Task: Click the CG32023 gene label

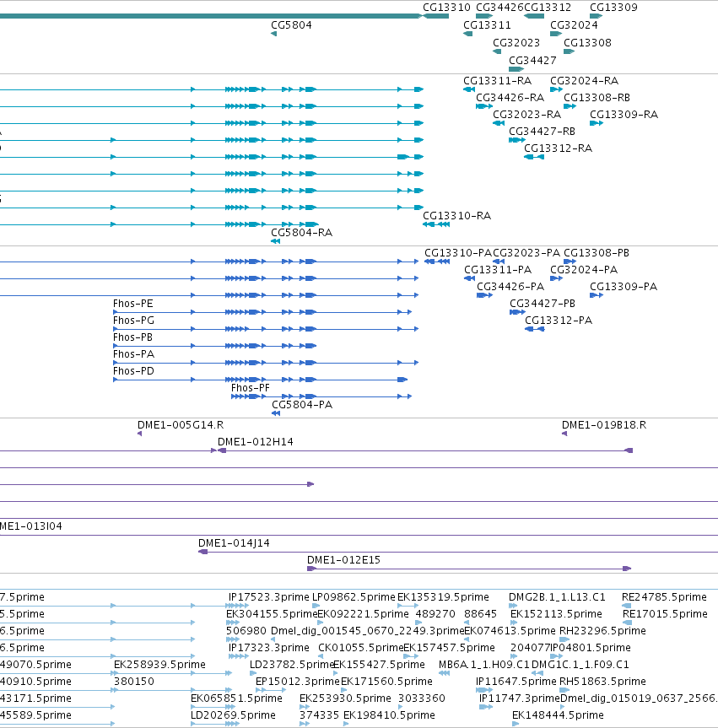Action: coord(516,43)
